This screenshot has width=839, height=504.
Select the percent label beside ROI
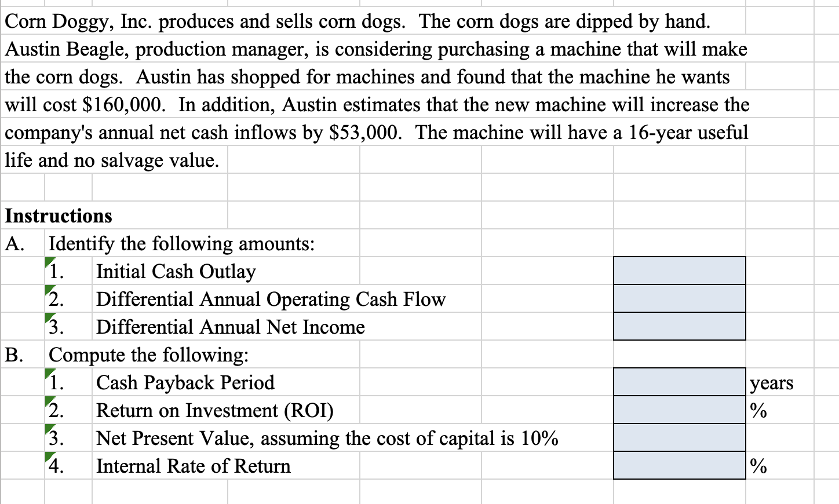[x=758, y=411]
